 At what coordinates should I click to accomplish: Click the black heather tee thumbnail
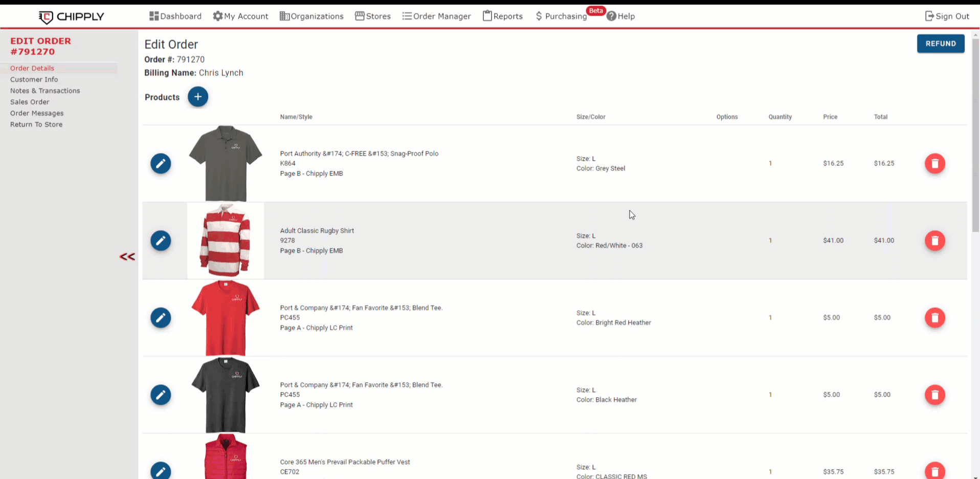(x=226, y=395)
